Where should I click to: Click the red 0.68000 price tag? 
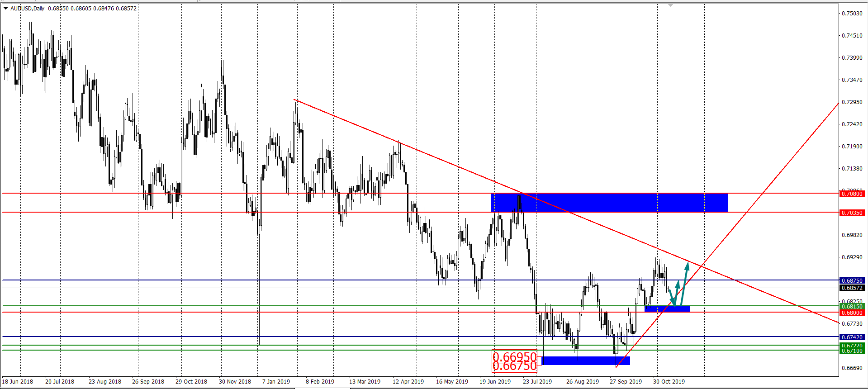pyautogui.click(x=851, y=313)
